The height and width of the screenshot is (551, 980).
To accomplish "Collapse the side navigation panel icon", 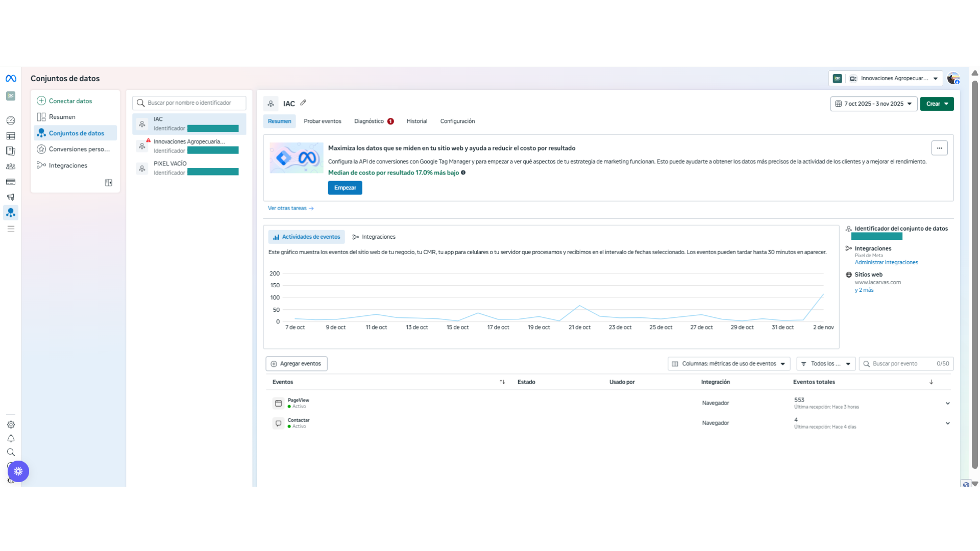I will (x=109, y=183).
